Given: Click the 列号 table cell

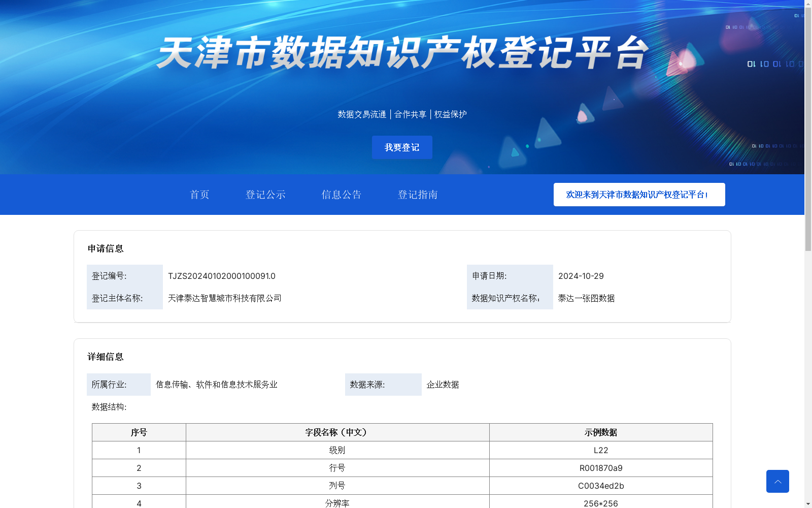Looking at the screenshot, I should [x=337, y=486].
